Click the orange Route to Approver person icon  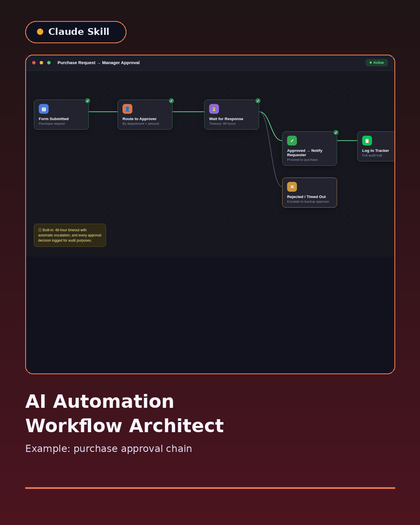coord(127,109)
